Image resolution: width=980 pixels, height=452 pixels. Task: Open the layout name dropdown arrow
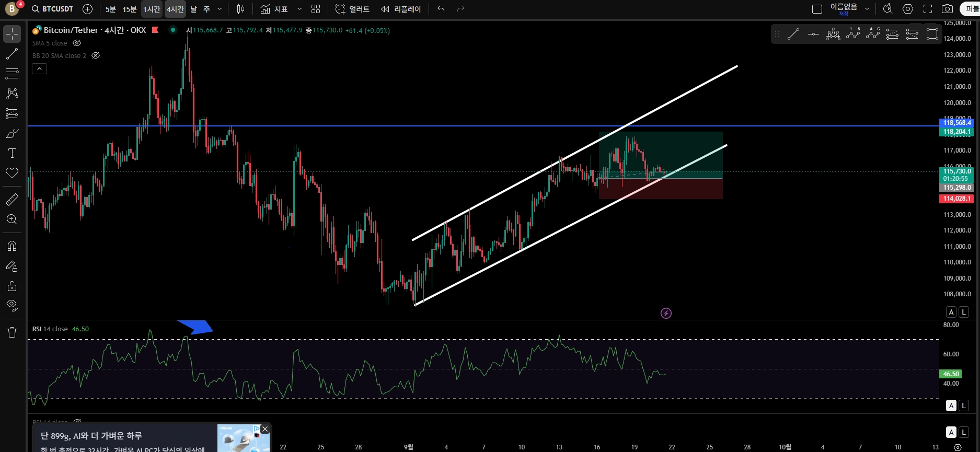pyautogui.click(x=867, y=9)
